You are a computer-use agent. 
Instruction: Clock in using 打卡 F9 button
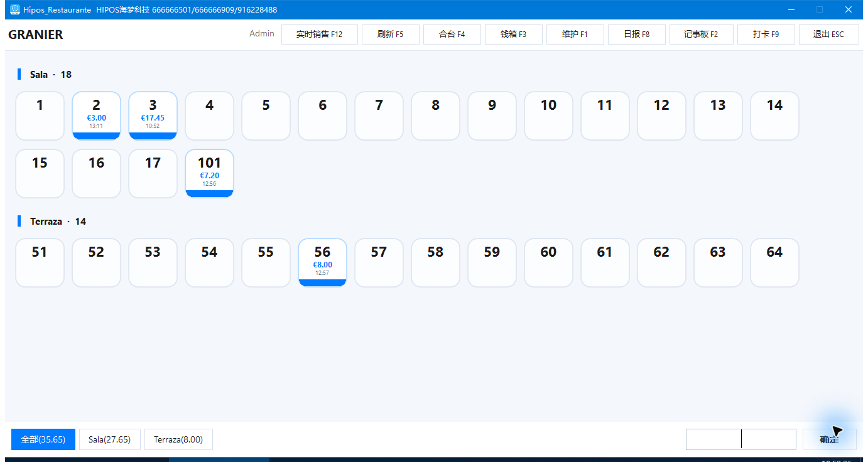[x=766, y=35]
